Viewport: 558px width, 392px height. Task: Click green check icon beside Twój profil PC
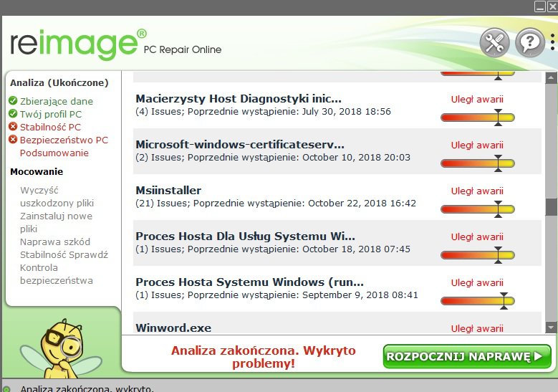[13, 113]
